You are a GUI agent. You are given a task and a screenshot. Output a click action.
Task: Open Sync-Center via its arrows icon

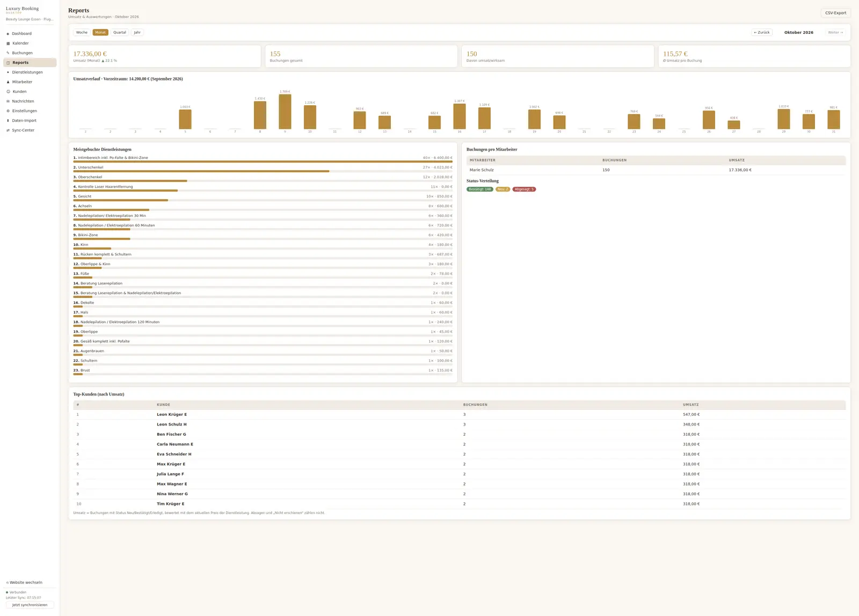click(8, 130)
